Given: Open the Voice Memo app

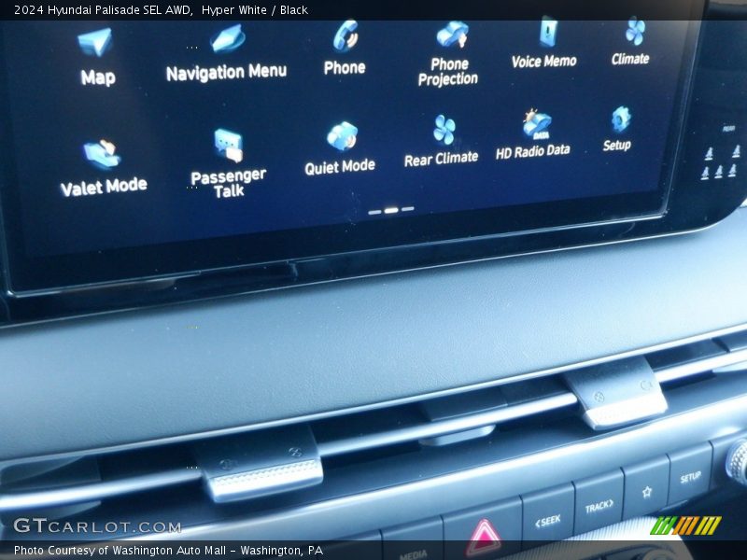Looking at the screenshot, I should 546,34.
